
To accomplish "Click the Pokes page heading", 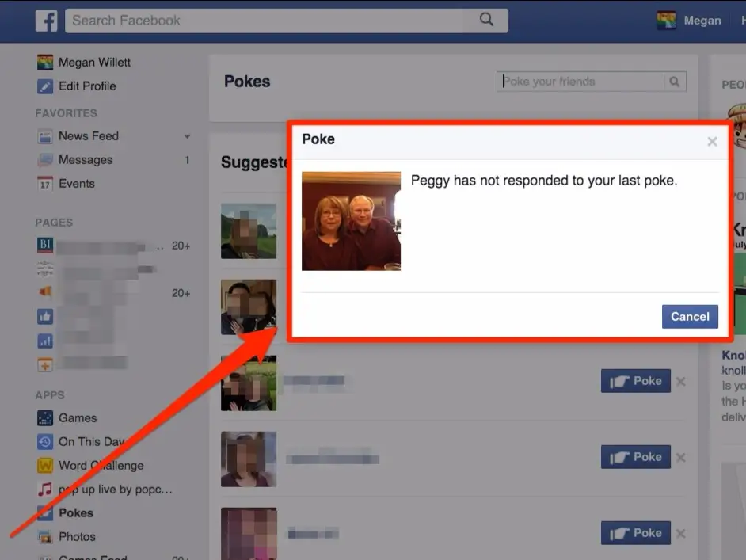I will tap(247, 82).
